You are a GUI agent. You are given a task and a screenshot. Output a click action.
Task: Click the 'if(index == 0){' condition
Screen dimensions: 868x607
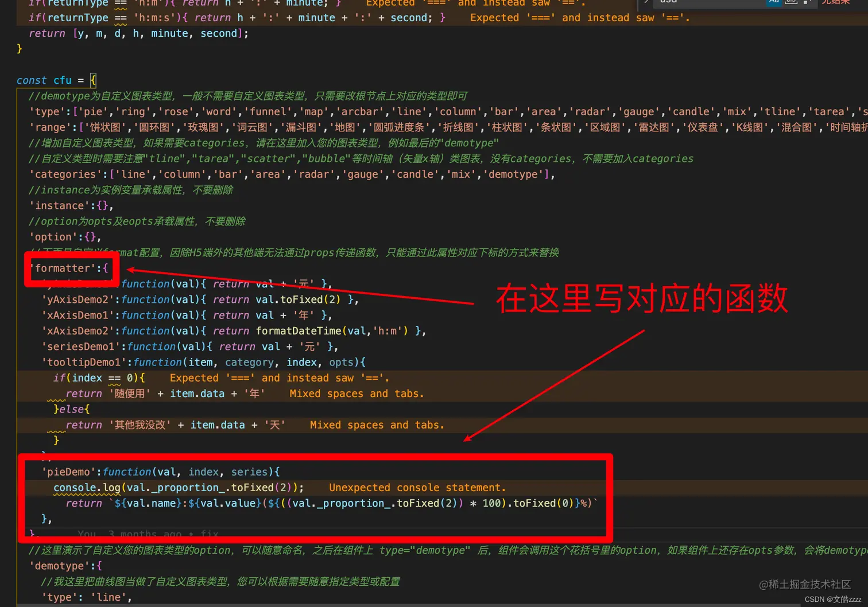coord(99,378)
